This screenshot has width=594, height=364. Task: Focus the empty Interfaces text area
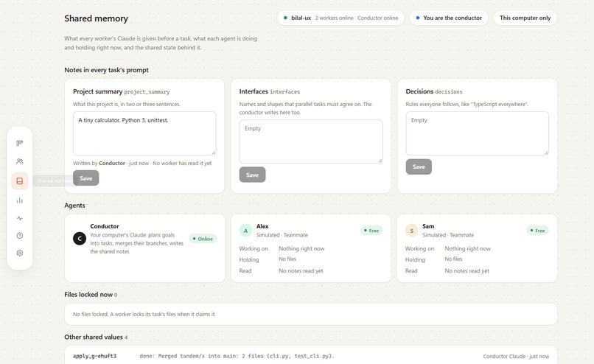tap(311, 141)
